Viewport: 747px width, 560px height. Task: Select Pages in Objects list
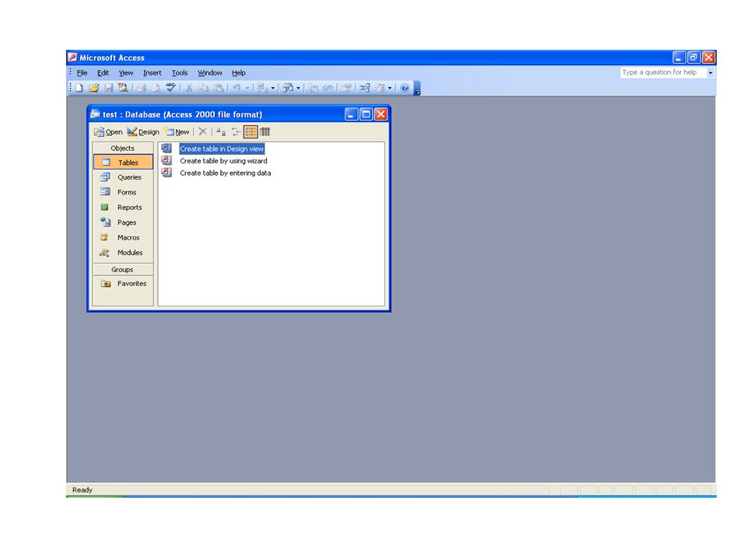pyautogui.click(x=123, y=222)
